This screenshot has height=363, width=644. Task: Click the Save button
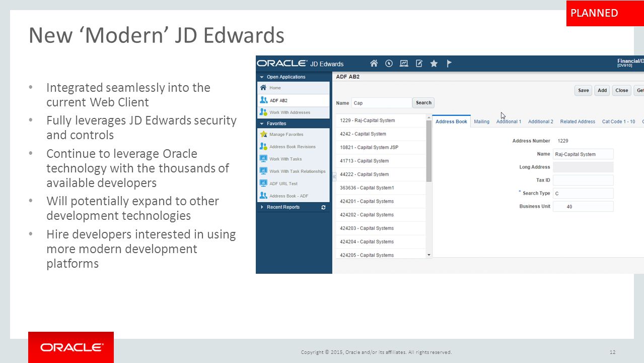click(584, 90)
